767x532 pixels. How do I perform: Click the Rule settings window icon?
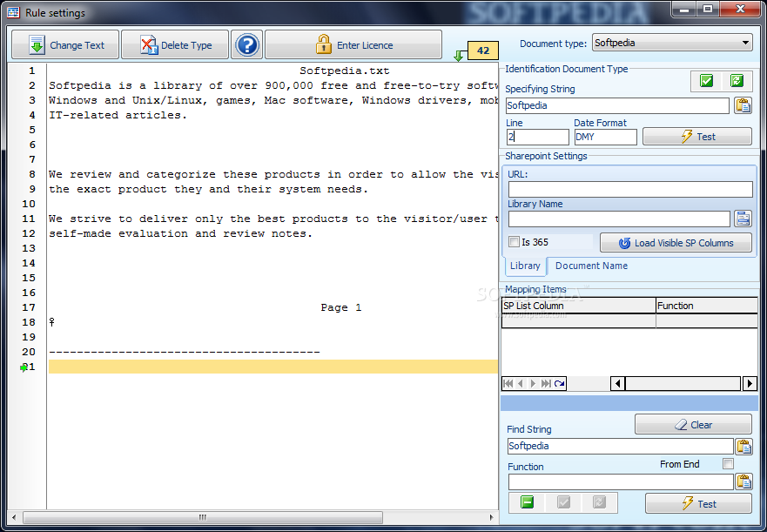tap(13, 12)
